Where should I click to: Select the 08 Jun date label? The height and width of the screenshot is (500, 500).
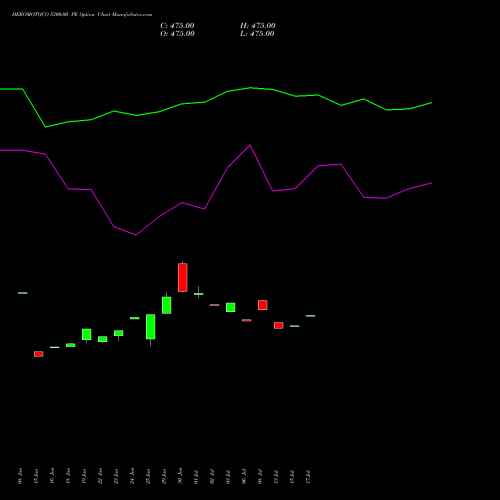(x=20, y=476)
